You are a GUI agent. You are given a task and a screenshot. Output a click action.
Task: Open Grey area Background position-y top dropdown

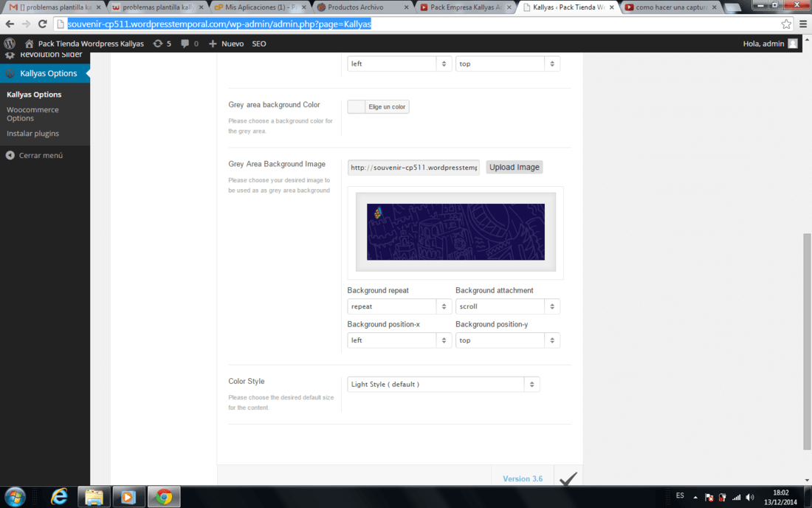(508, 340)
